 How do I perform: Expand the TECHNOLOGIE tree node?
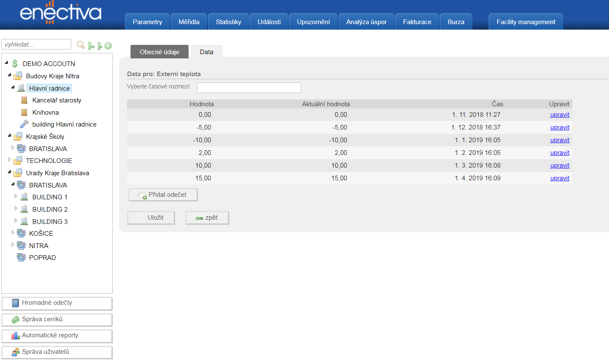point(9,160)
